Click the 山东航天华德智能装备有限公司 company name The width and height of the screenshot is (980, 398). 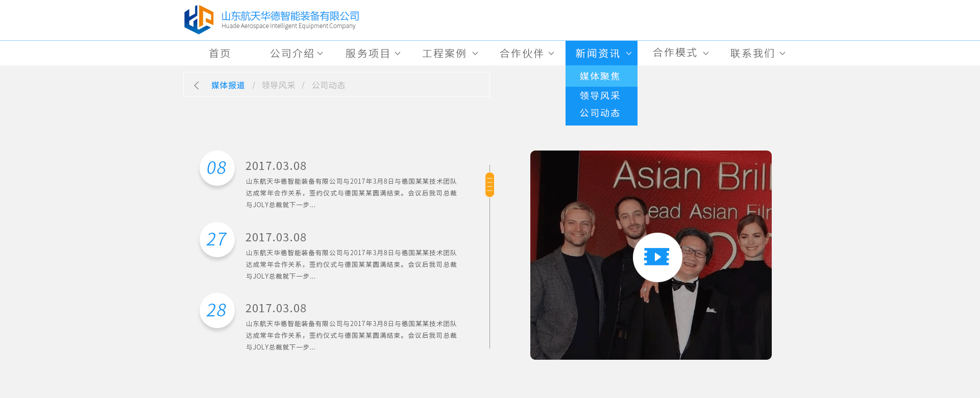[290, 16]
